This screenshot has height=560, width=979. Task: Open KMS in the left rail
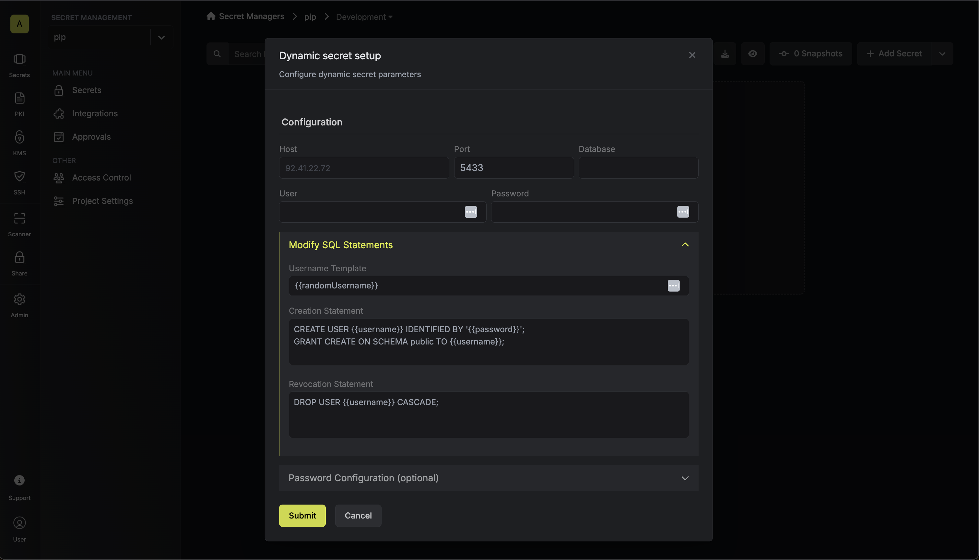click(19, 143)
